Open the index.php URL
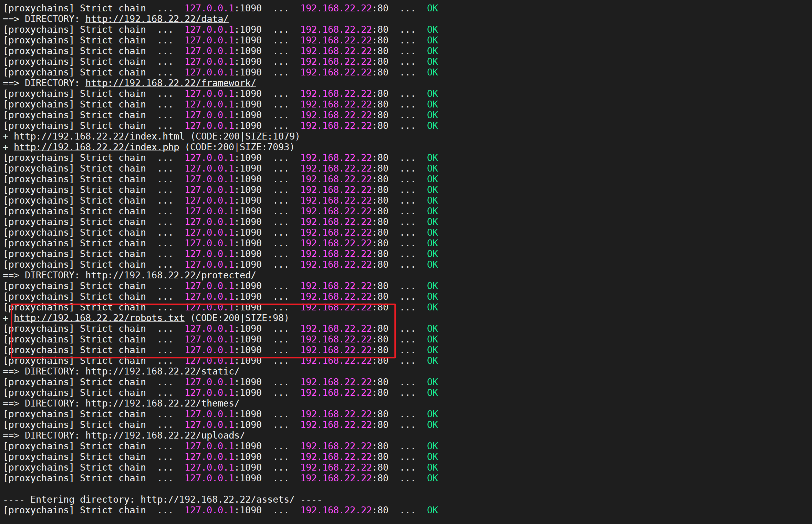 click(x=96, y=147)
